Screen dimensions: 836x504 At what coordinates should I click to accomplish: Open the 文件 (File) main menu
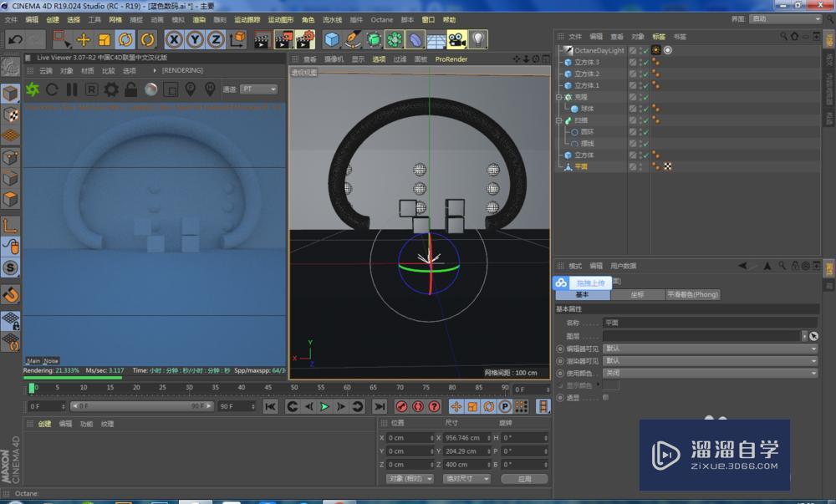click(11, 20)
